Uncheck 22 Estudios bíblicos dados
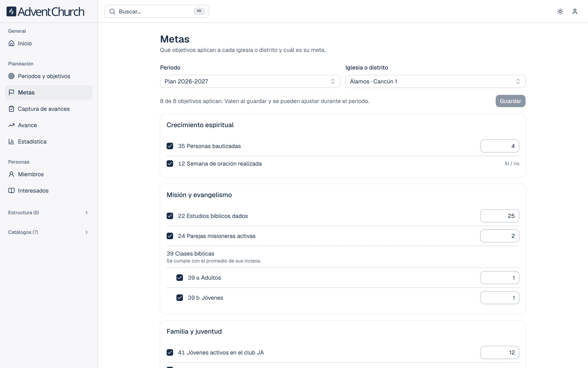Screen dimensions: 588x368 pyautogui.click(x=170, y=216)
